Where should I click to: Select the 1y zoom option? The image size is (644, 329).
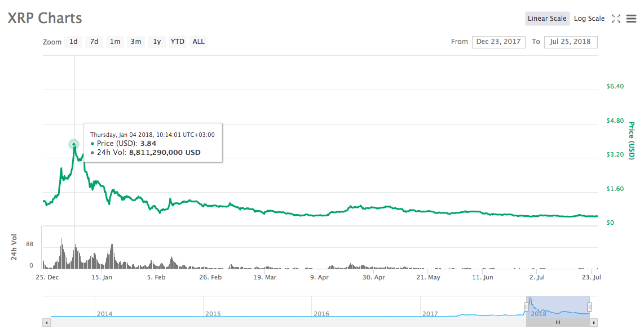pos(156,42)
